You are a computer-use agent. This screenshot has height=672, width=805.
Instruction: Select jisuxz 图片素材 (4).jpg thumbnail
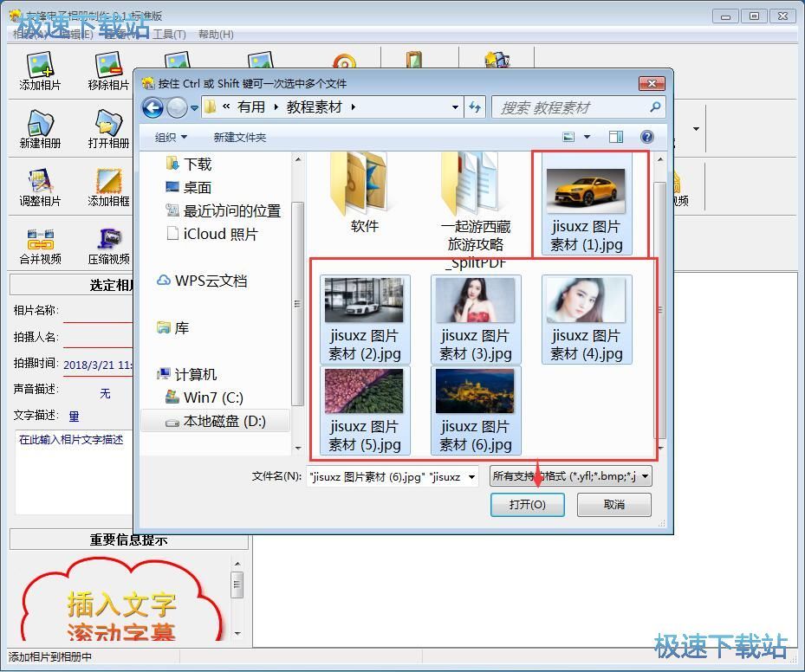click(x=587, y=320)
